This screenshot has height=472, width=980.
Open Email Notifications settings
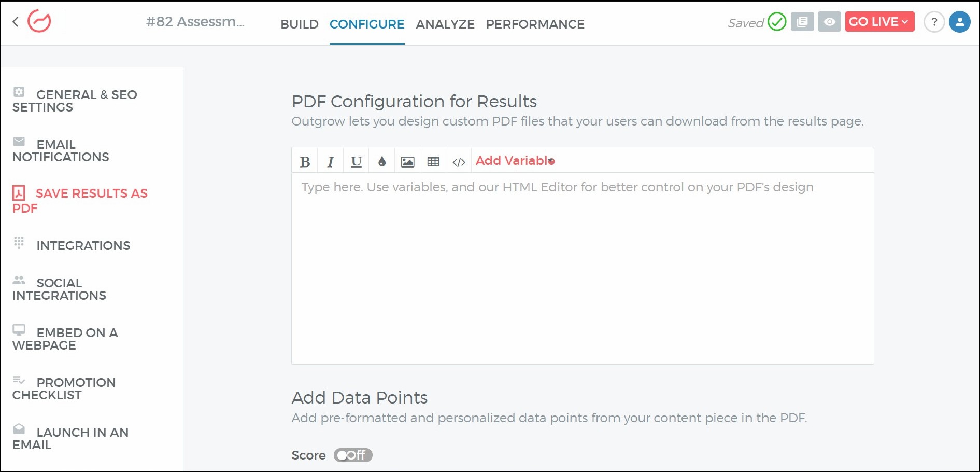point(61,150)
